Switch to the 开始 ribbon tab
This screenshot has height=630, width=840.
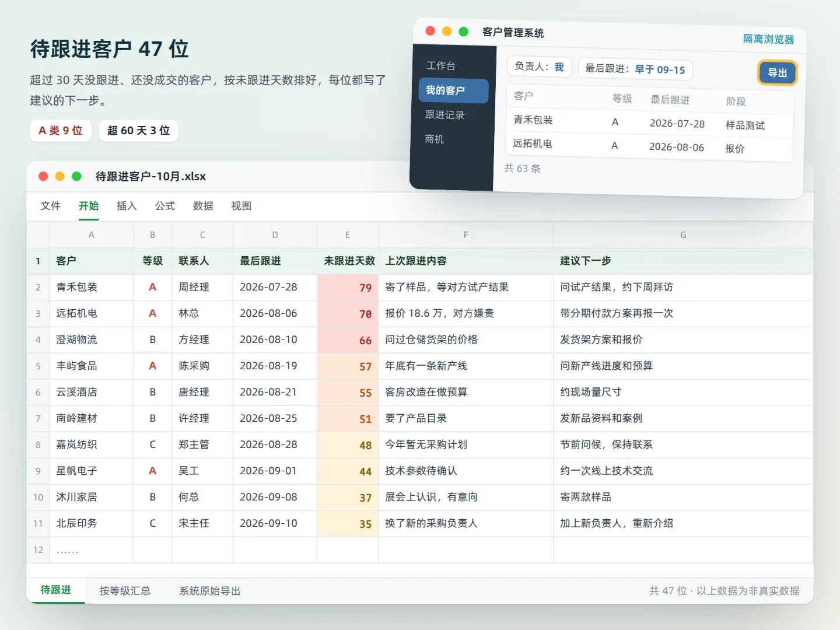pyautogui.click(x=89, y=206)
